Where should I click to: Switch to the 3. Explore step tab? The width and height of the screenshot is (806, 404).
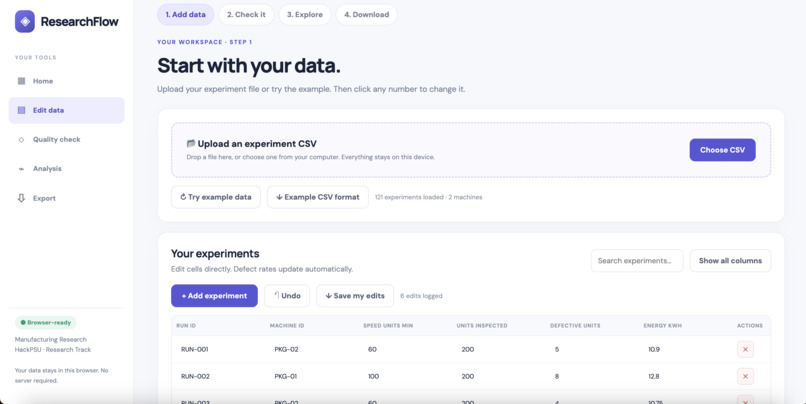(305, 14)
